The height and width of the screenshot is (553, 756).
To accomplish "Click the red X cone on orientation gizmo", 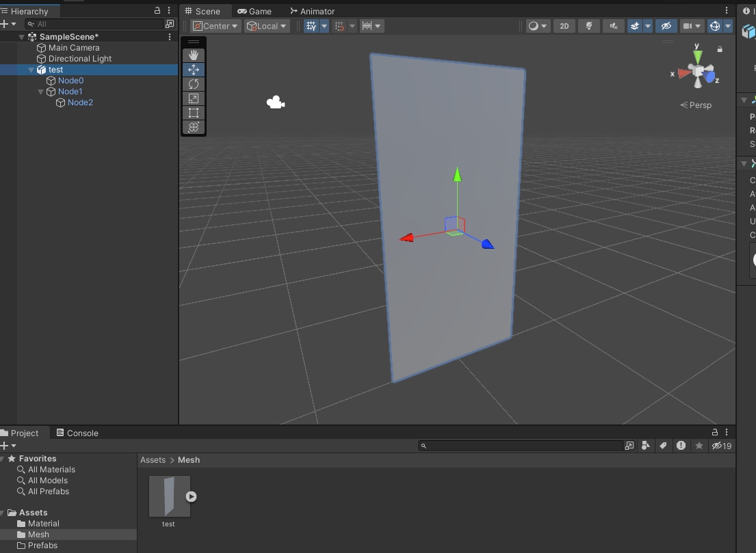I will (x=684, y=74).
